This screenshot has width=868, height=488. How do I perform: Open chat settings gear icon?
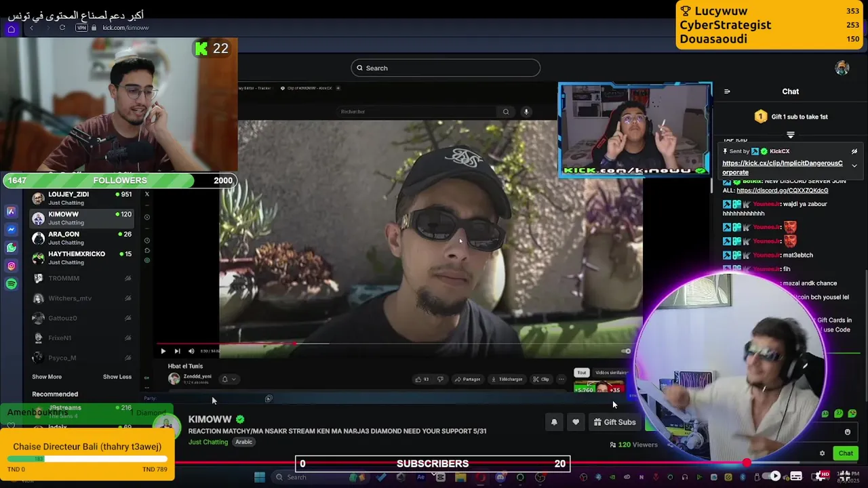tap(822, 453)
